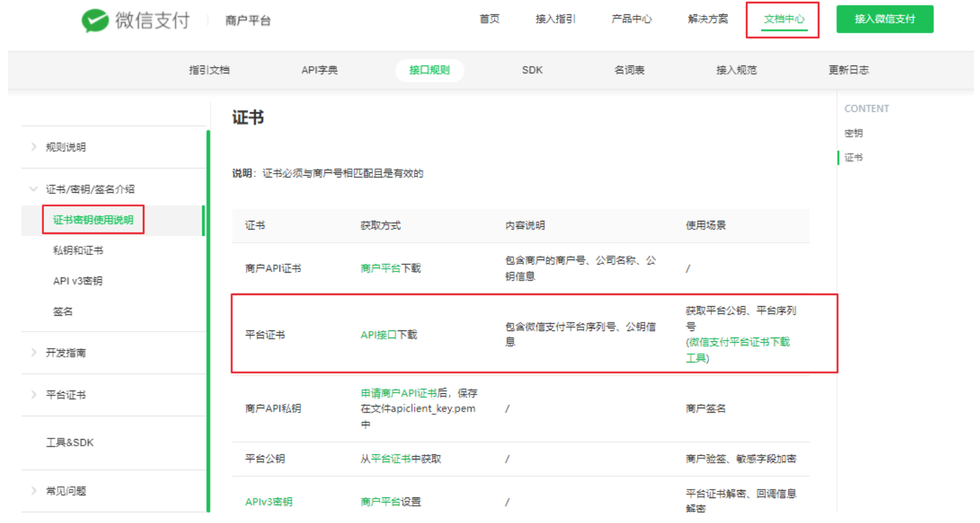The width and height of the screenshot is (980, 523).
Task: Click the 商户签名 table cell
Action: [706, 408]
